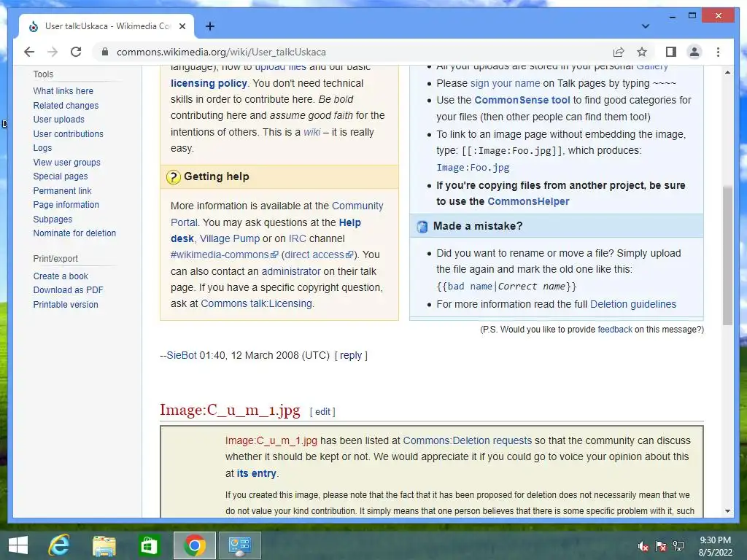Image resolution: width=747 pixels, height=560 pixels.
Task: Toggle the side panel icon
Action: tap(671, 52)
